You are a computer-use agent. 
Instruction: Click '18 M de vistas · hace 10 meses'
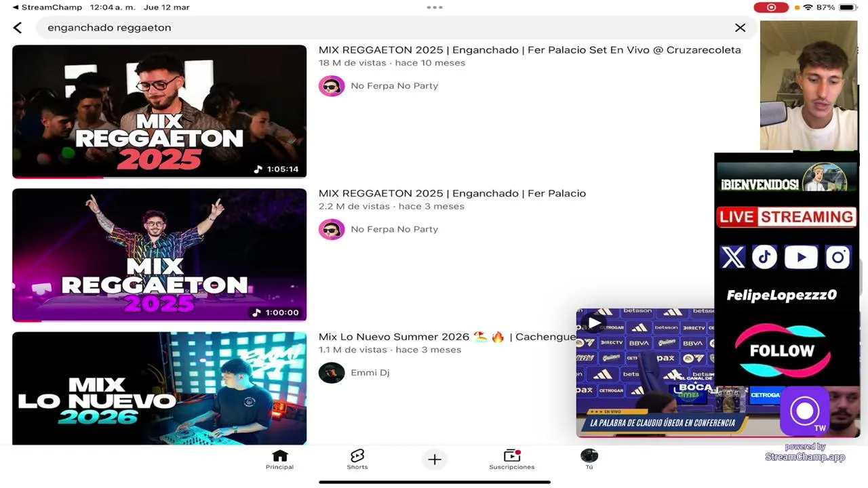point(392,63)
